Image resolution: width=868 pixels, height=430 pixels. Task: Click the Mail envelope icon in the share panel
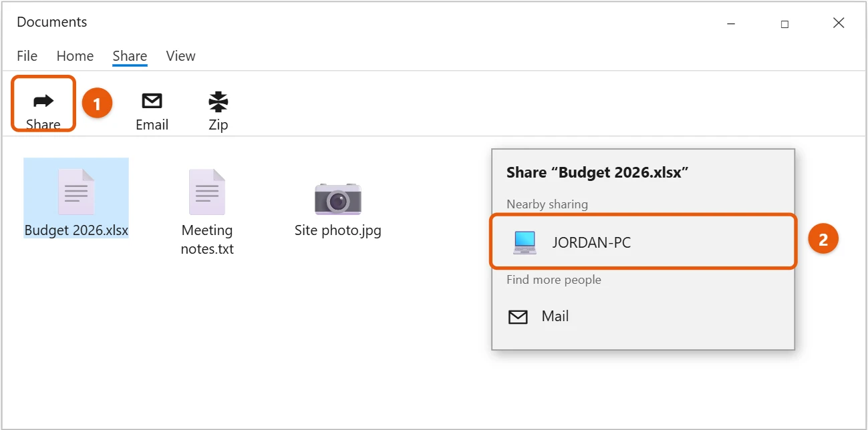518,317
